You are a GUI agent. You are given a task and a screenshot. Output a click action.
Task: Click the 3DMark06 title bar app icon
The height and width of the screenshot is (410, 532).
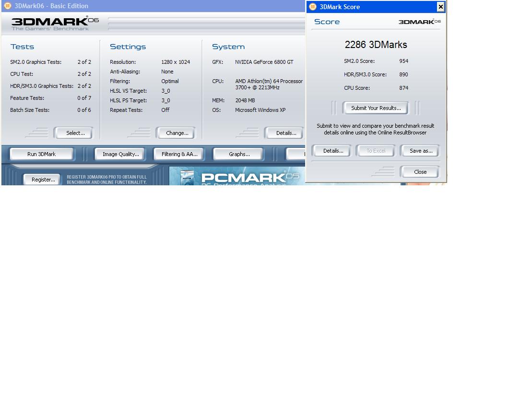8,6
